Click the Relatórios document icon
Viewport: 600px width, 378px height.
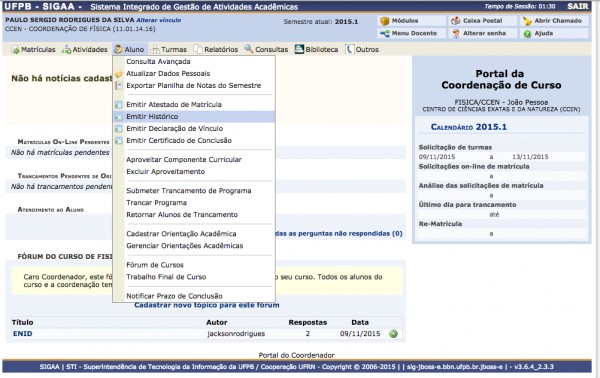(x=198, y=49)
